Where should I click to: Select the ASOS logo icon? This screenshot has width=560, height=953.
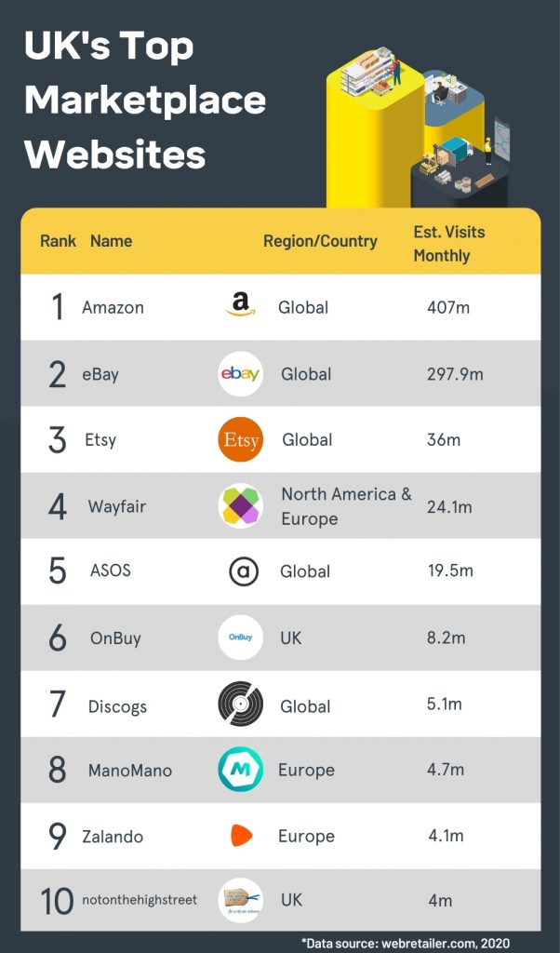pyautogui.click(x=243, y=571)
